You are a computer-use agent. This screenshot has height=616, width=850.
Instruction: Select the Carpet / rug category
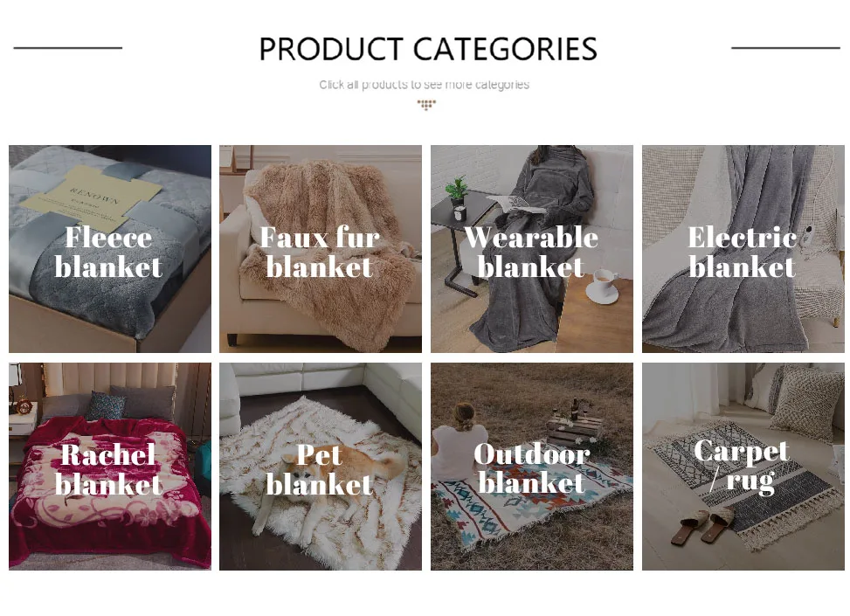(743, 467)
